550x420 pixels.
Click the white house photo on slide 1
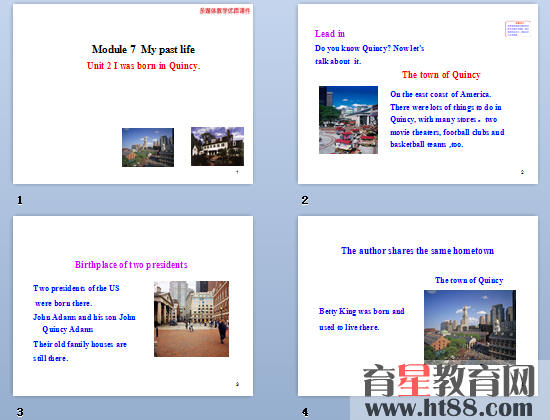(x=217, y=146)
